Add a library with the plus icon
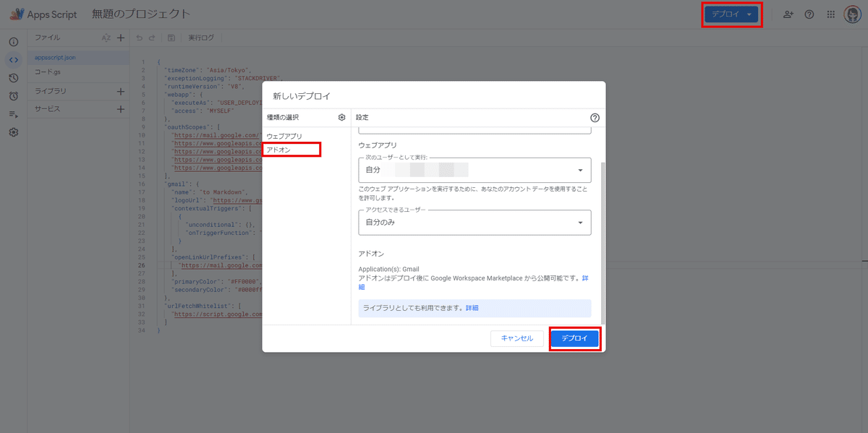Viewport: 868px width, 433px height. pos(121,92)
